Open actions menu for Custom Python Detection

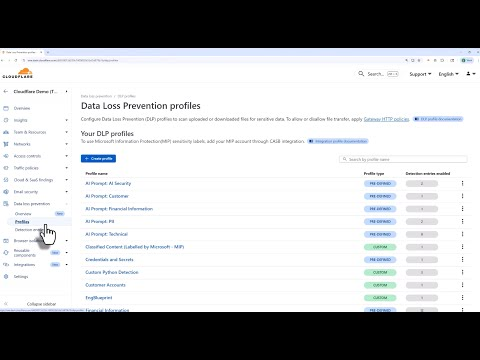(462, 272)
